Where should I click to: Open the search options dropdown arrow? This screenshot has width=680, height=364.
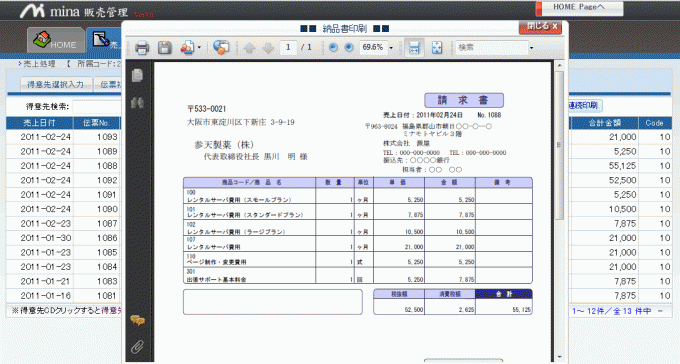click(531, 48)
